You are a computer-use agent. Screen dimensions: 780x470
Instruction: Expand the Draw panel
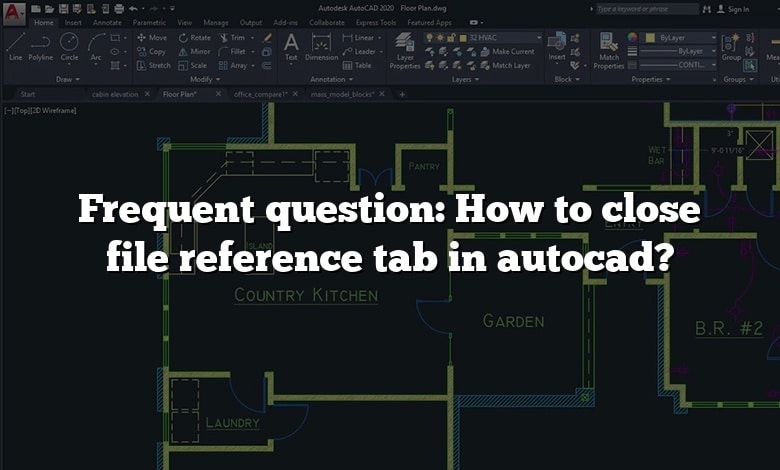[68, 79]
